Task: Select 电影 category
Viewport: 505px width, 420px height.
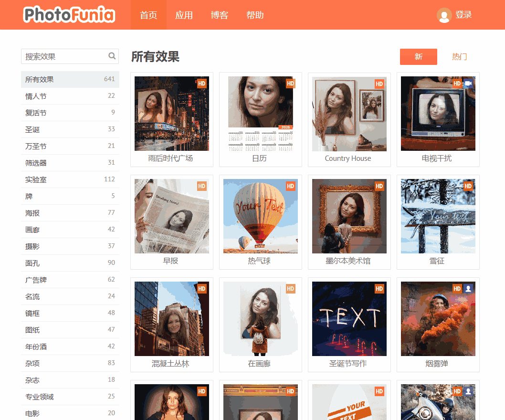Action: [70, 413]
